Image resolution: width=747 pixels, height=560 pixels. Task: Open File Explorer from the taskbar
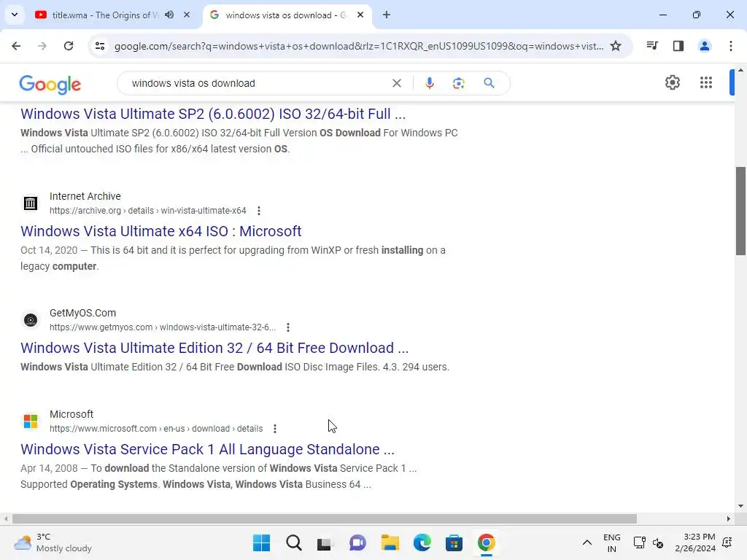tap(390, 542)
